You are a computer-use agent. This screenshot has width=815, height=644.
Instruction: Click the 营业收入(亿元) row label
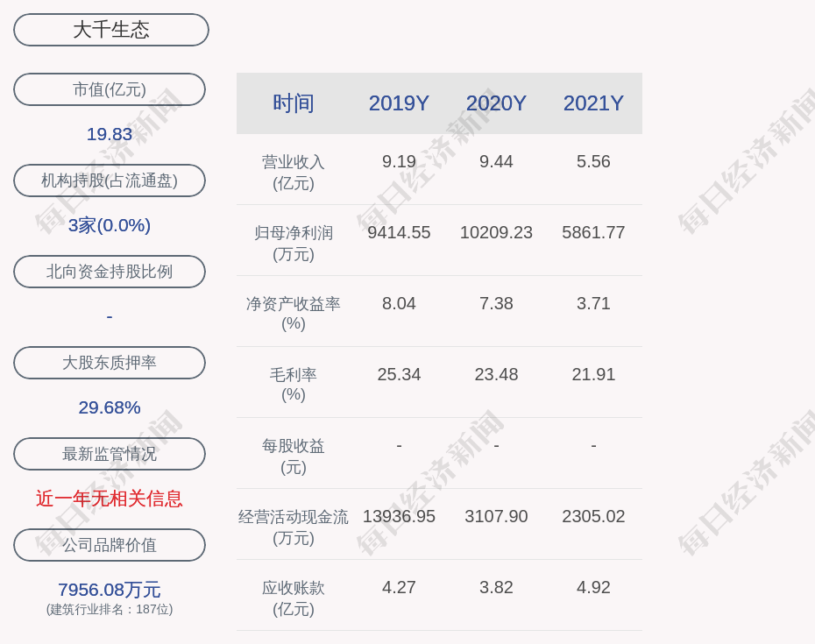pos(294,173)
